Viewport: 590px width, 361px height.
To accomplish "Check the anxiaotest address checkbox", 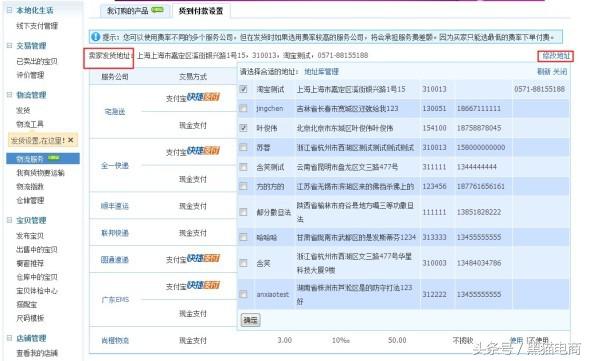I will point(244,294).
